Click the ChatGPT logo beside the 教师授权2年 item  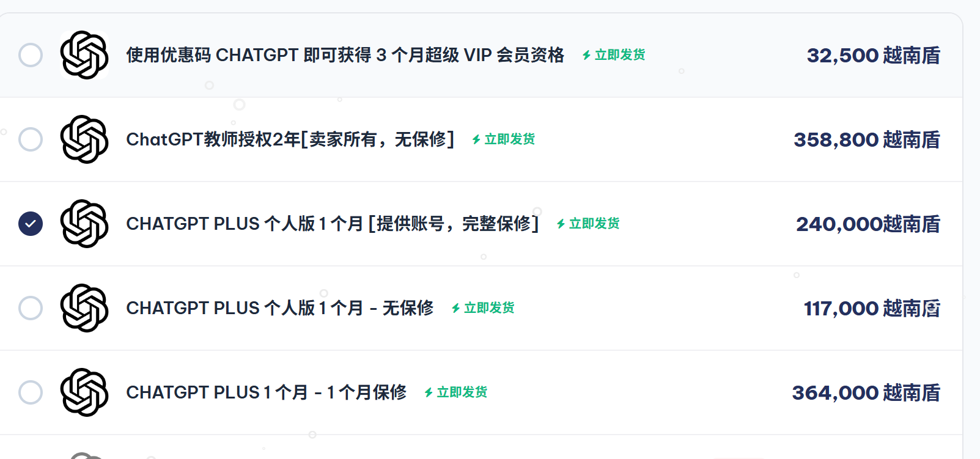[x=84, y=139]
